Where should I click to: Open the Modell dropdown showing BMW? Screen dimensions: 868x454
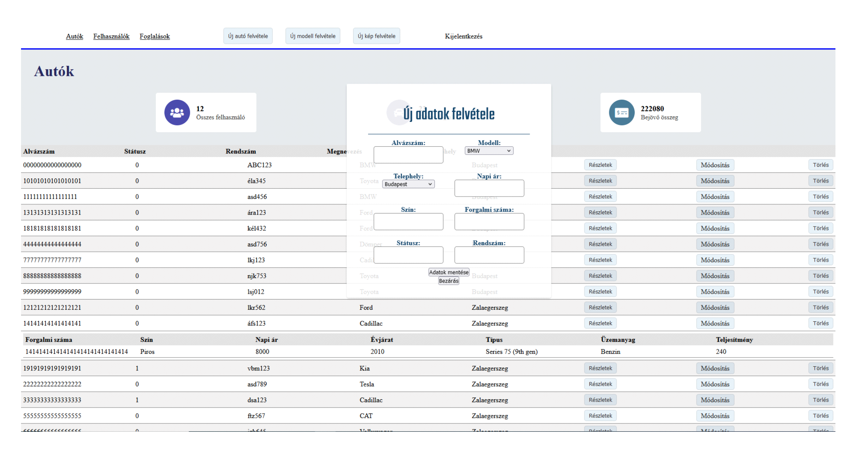tap(489, 151)
